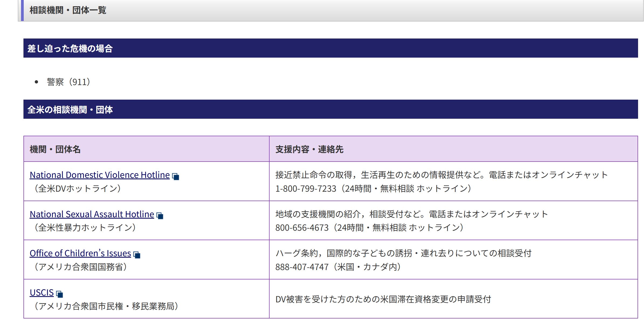Viewport: 644px width, 322px height.
Task: Click the アメリカ合衆国国務省 subtitle text
Action: (x=80, y=267)
